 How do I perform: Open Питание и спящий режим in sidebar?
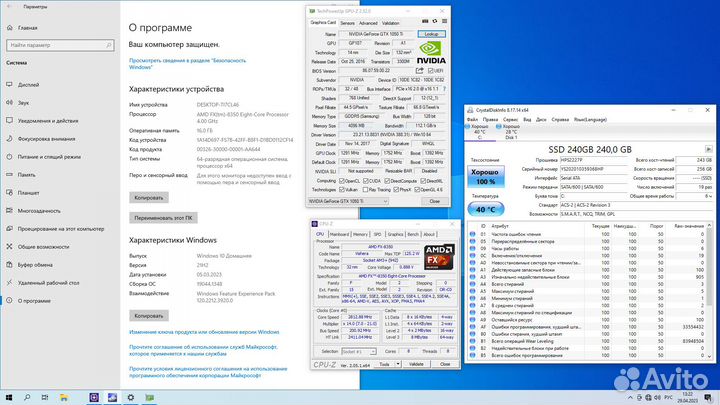(49, 157)
